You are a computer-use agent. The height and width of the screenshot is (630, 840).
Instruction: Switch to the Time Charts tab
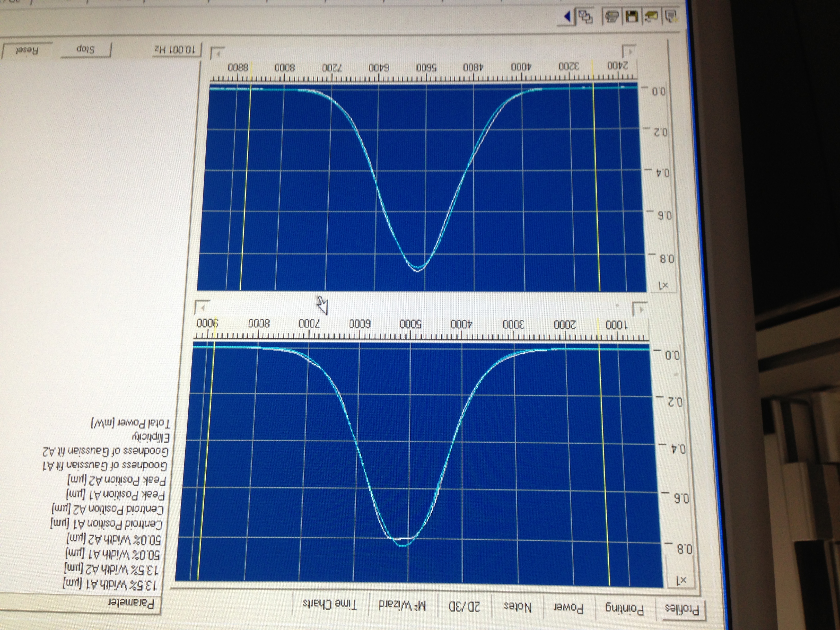click(x=330, y=604)
